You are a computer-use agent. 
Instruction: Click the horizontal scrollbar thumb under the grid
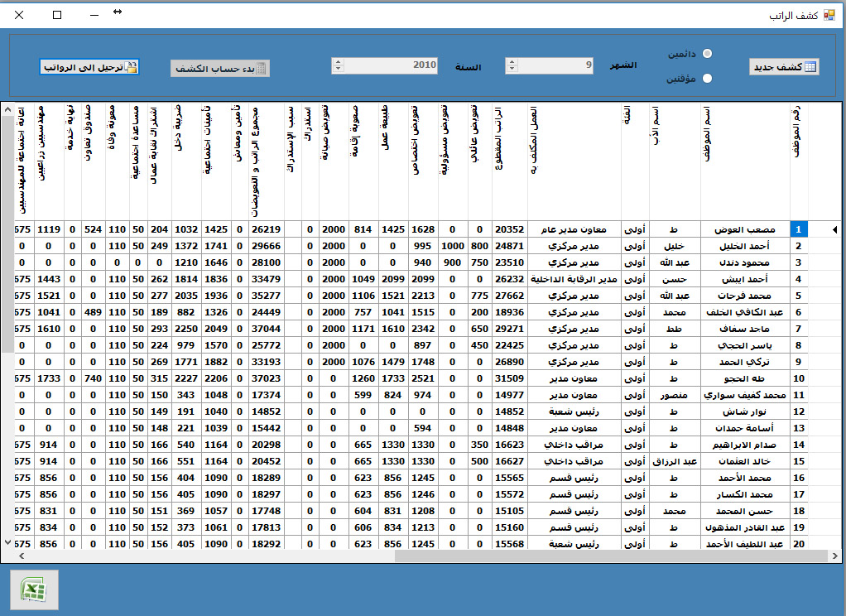pyautogui.click(x=611, y=556)
